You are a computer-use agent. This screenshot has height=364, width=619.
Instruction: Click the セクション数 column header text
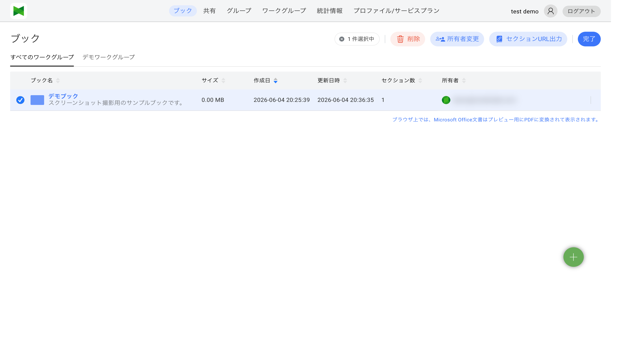[398, 81]
